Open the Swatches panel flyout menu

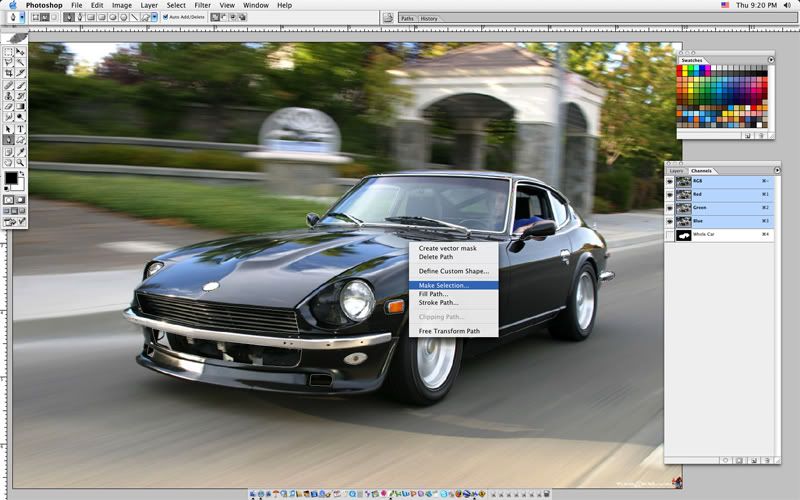771,60
